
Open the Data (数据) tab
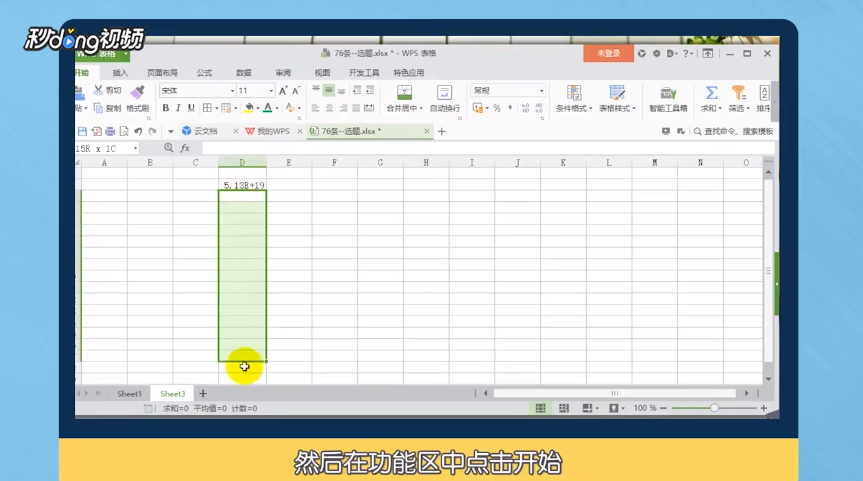coord(243,73)
